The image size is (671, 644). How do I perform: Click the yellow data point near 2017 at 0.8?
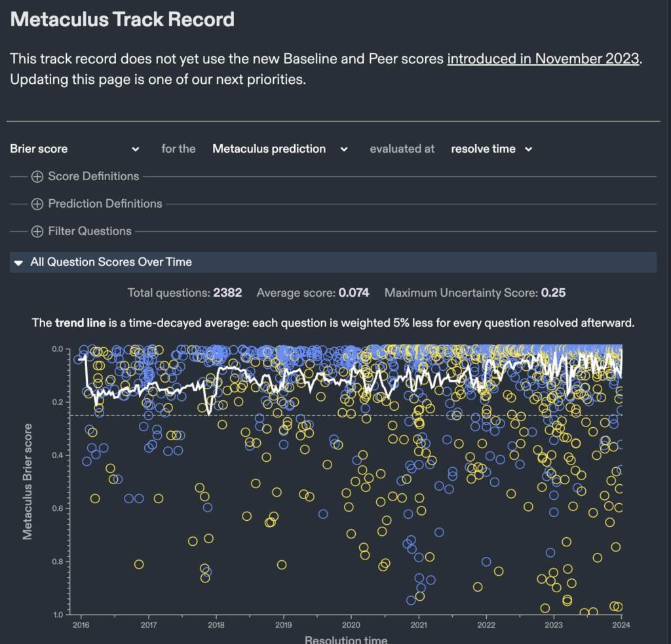[x=139, y=564]
